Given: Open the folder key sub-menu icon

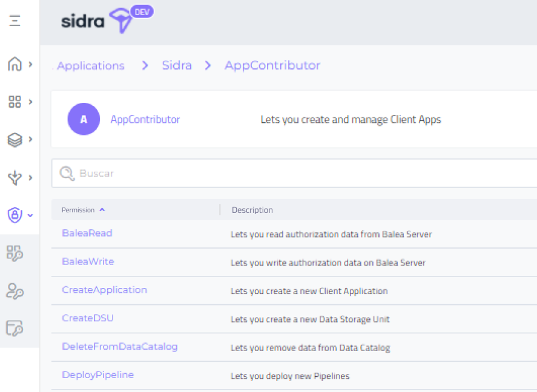Looking at the screenshot, I should pos(15,328).
